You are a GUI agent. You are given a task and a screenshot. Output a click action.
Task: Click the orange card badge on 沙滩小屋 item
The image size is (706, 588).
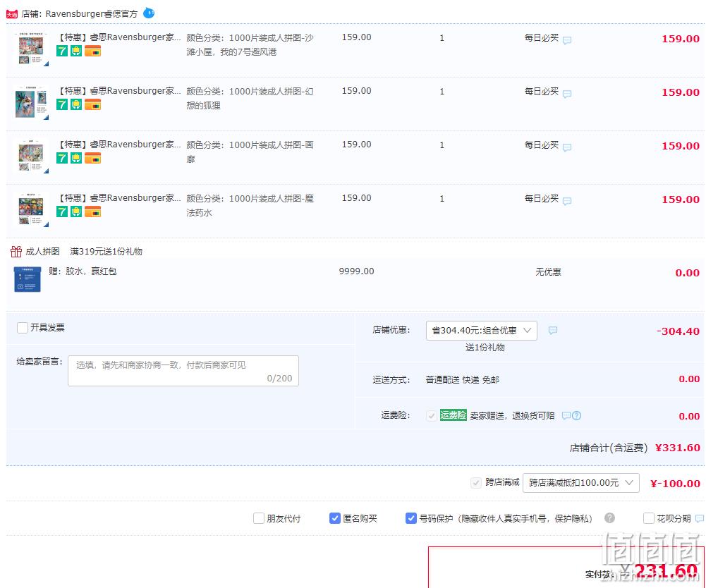(x=93, y=51)
